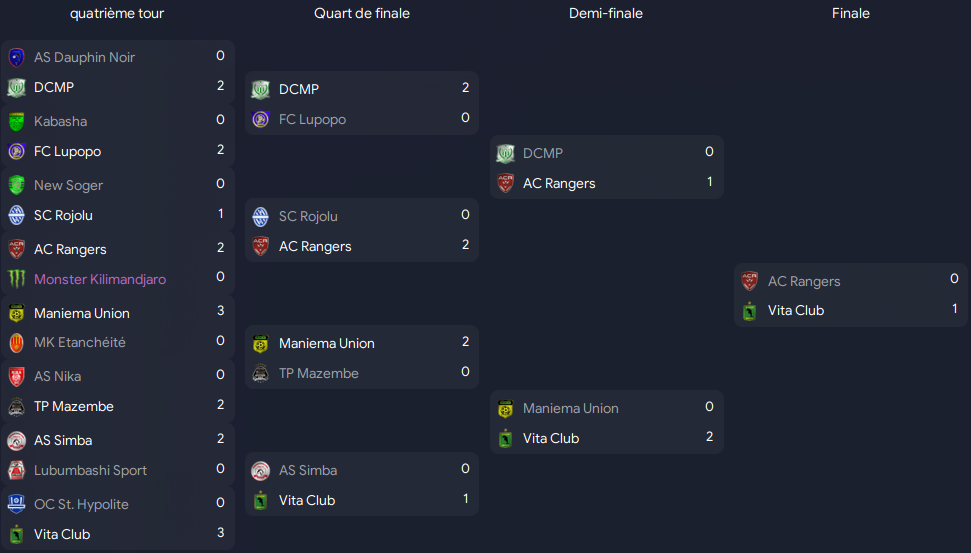The image size is (971, 553).
Task: Click Vita Club's score in the final
Action: (954, 308)
